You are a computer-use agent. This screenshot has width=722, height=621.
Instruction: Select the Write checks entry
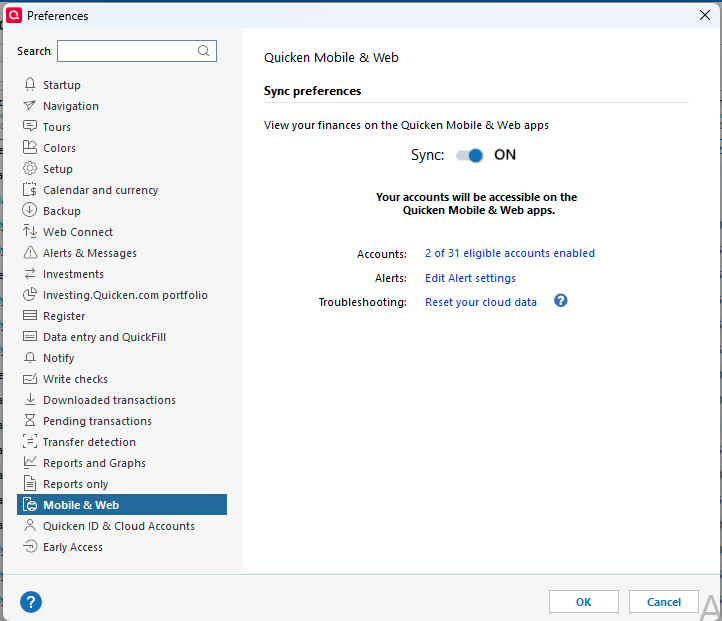[76, 379]
